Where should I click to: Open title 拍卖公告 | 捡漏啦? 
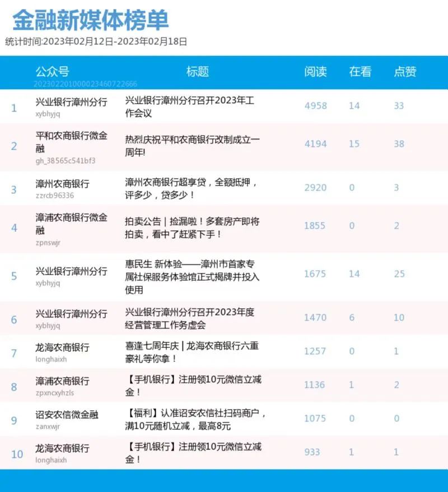[x=192, y=228]
